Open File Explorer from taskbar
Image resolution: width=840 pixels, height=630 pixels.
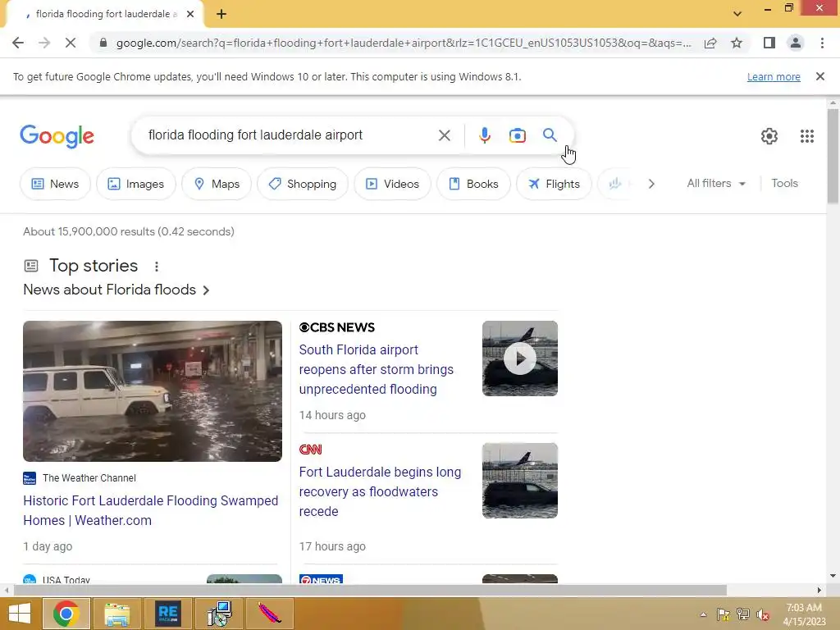(x=116, y=614)
